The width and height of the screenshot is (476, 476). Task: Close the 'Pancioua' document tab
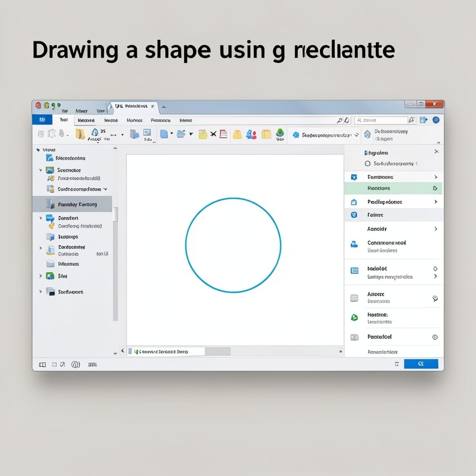(x=152, y=106)
